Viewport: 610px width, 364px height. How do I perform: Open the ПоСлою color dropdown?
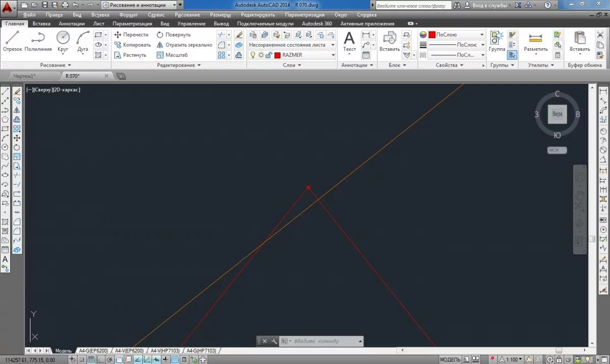(456, 35)
